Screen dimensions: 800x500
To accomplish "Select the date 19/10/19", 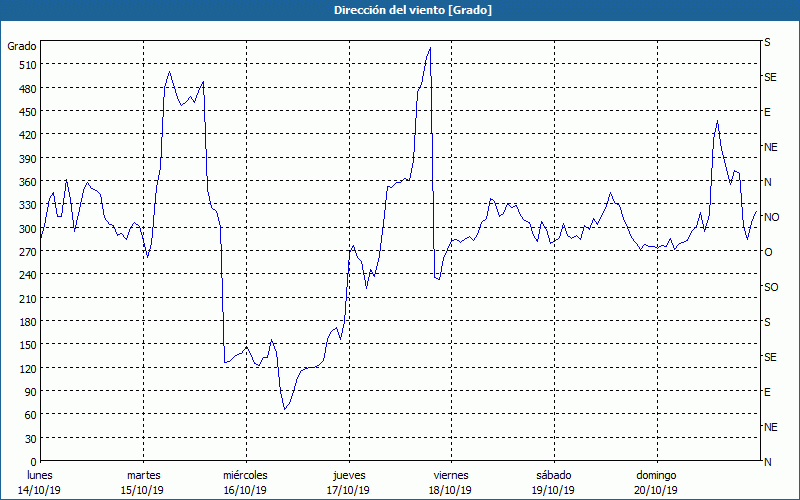I will (554, 490).
